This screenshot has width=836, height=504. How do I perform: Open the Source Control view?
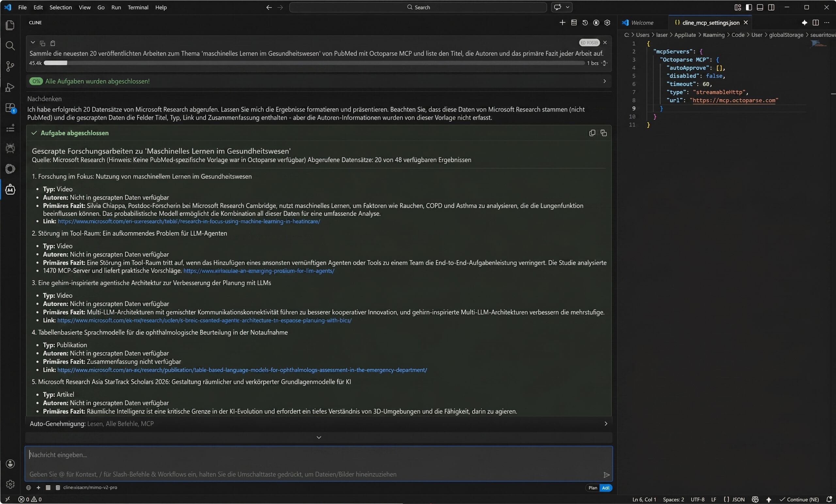pos(10,67)
